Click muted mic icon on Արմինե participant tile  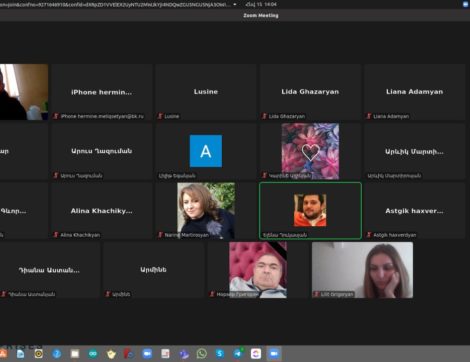[x=108, y=294]
